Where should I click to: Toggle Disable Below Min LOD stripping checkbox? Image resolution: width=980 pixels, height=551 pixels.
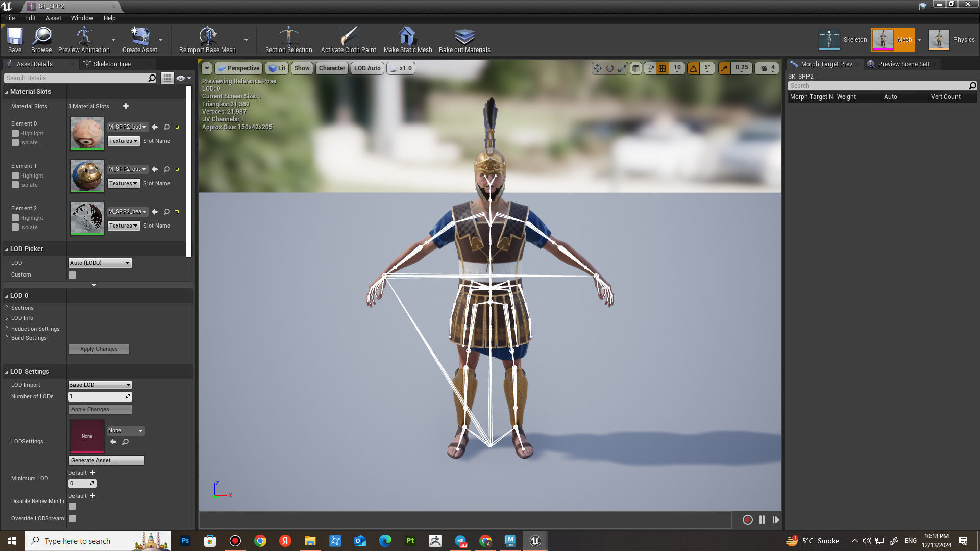click(x=72, y=506)
